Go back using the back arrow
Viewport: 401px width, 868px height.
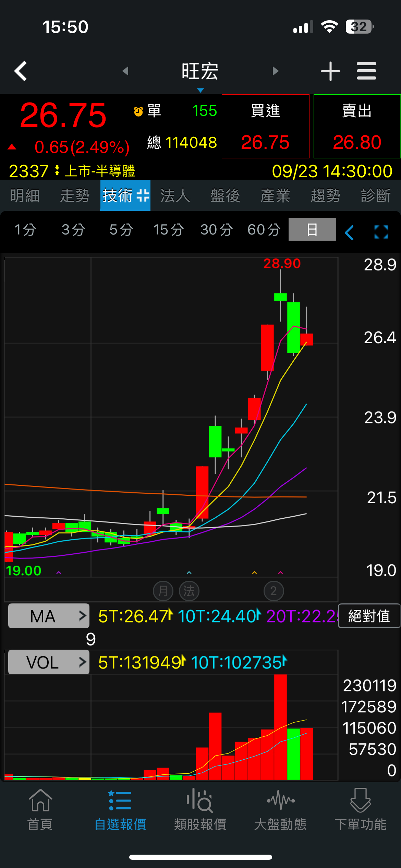click(21, 71)
